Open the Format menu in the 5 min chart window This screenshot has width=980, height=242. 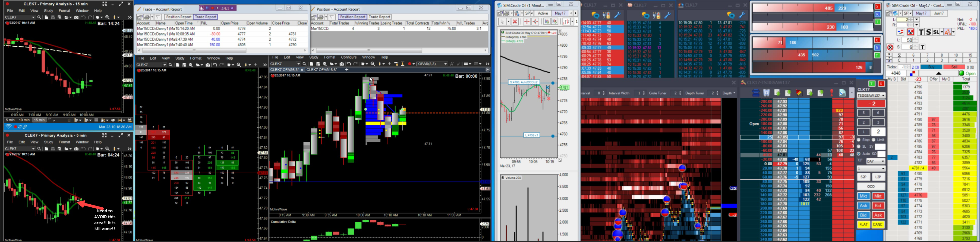(x=64, y=142)
